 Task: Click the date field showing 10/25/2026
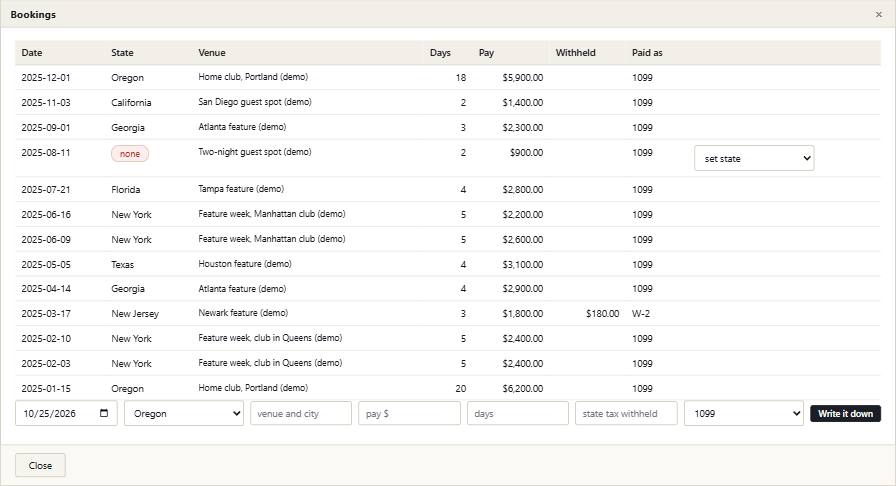pos(66,413)
